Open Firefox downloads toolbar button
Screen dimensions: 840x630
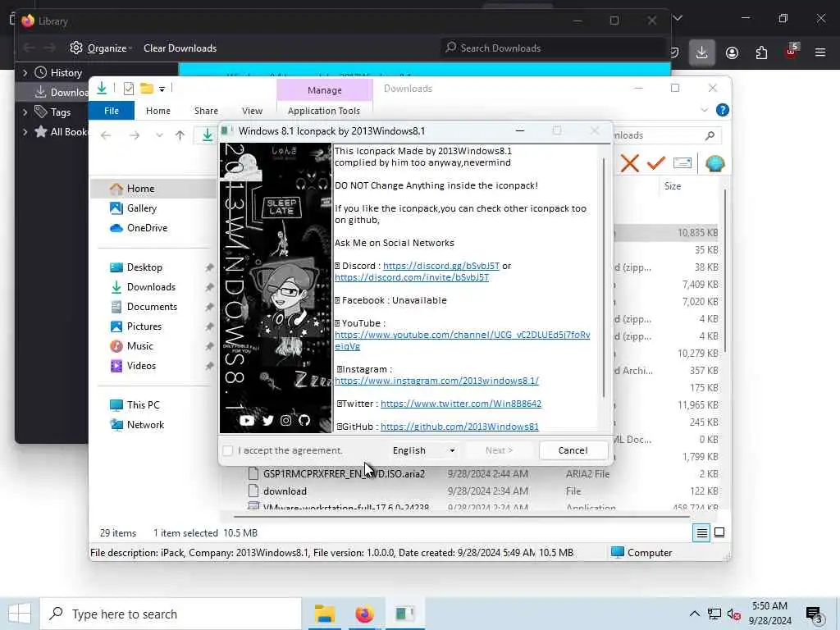[702, 52]
